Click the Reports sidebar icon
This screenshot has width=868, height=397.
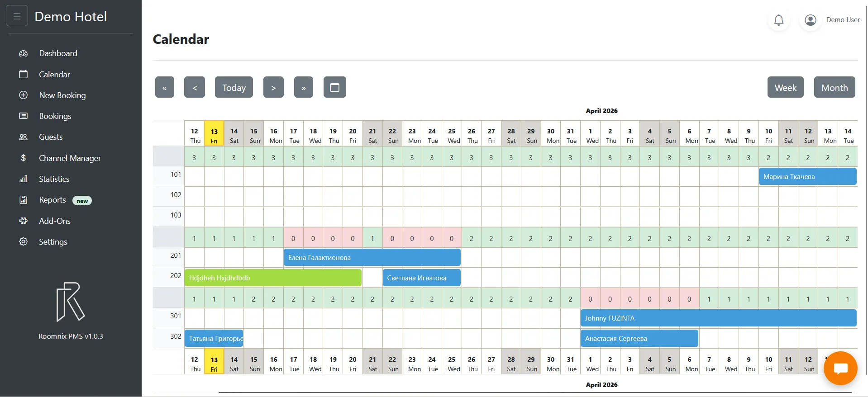(x=24, y=200)
